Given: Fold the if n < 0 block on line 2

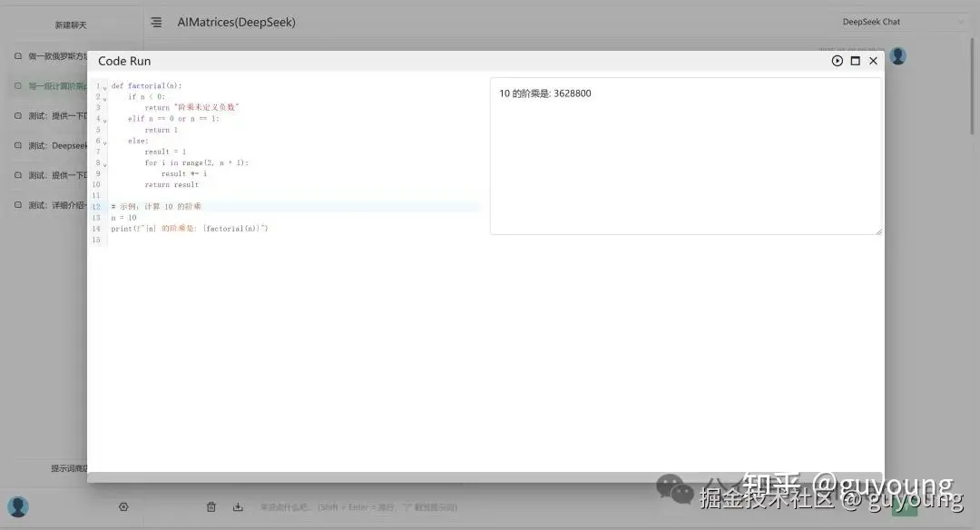Looking at the screenshot, I should click(105, 99).
